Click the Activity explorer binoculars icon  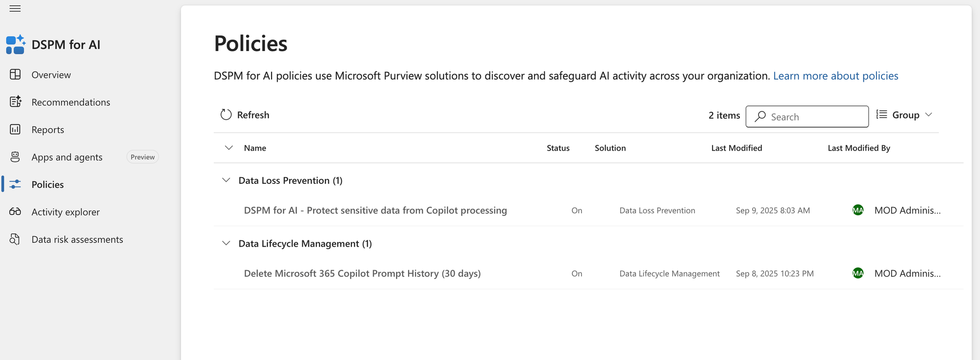[x=15, y=211]
